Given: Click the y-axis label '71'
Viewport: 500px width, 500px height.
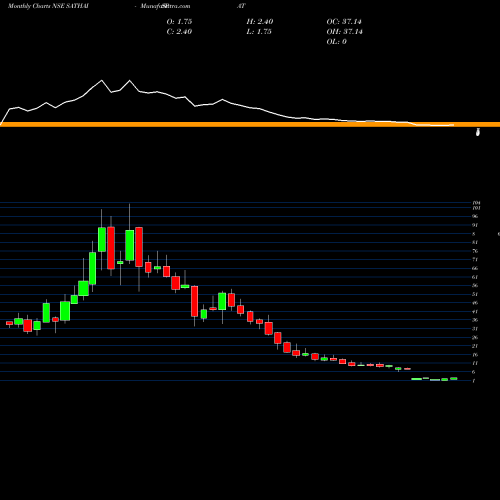Looking at the screenshot, I should 475,260.
